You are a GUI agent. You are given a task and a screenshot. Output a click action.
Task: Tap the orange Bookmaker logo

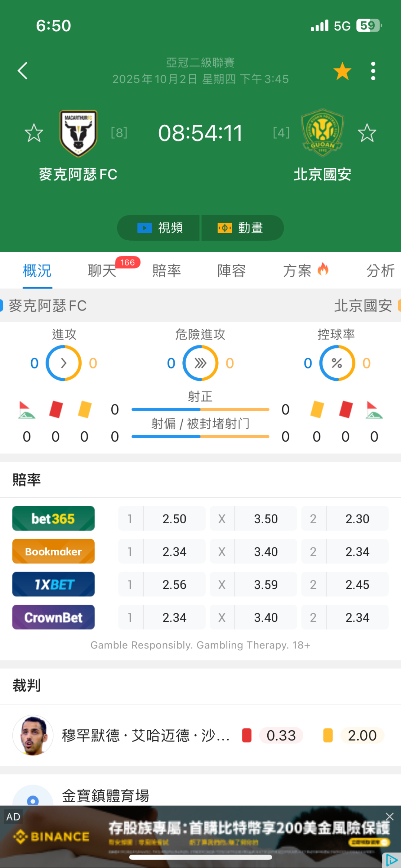53,552
